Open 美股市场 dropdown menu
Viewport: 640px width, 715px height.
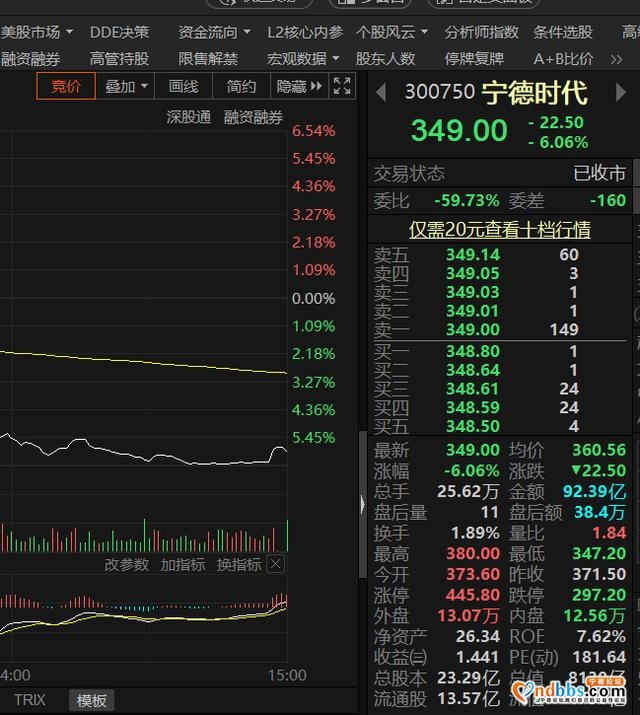tap(37, 32)
